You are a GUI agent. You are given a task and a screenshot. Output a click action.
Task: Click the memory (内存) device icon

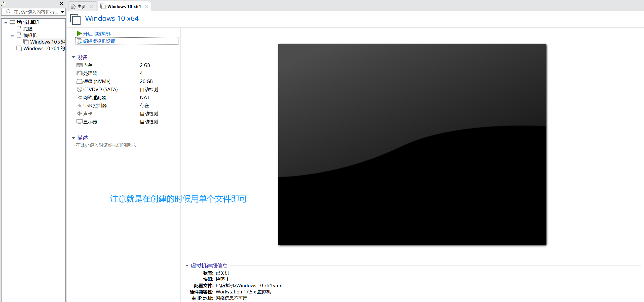point(79,65)
